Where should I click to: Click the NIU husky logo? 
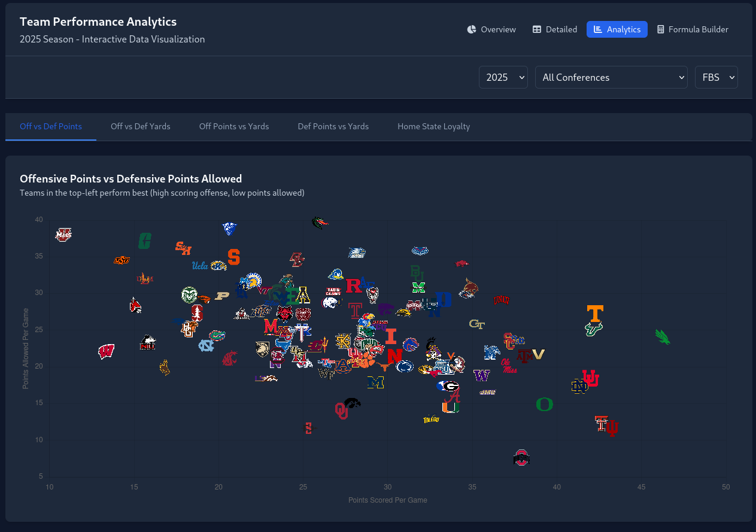pos(148,343)
